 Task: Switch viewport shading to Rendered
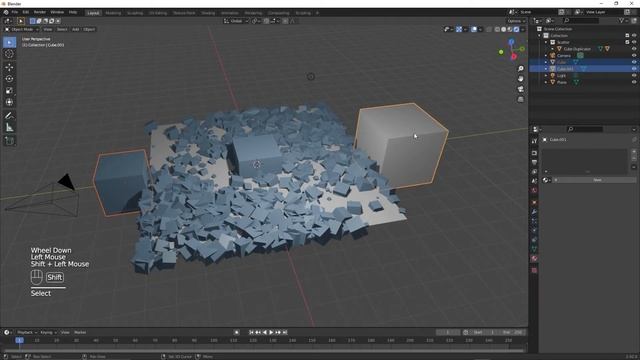tap(516, 29)
